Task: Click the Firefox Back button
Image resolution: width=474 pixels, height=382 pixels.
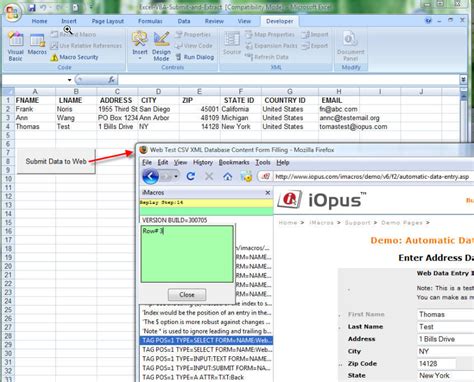Action: 151,176
